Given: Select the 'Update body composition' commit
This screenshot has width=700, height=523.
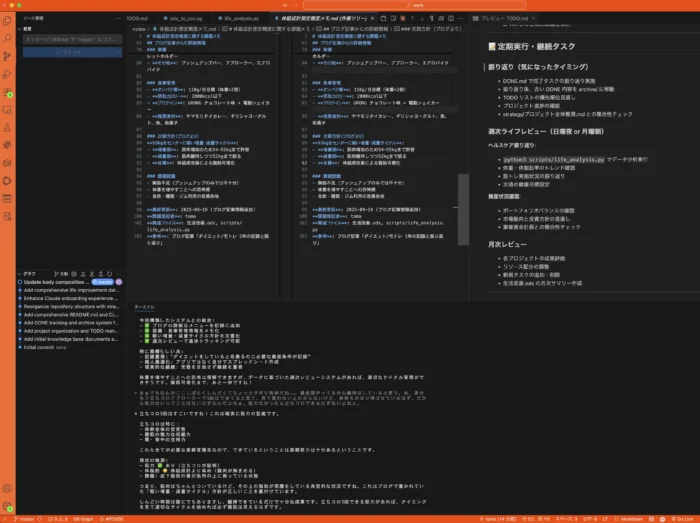Looking at the screenshot, I should tap(55, 283).
